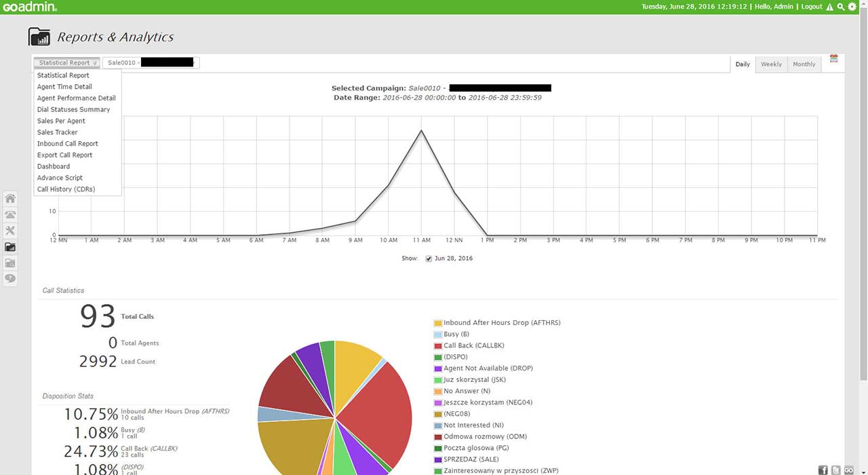
Task: Click the Busy (B) legend color swatch
Action: [x=438, y=335]
